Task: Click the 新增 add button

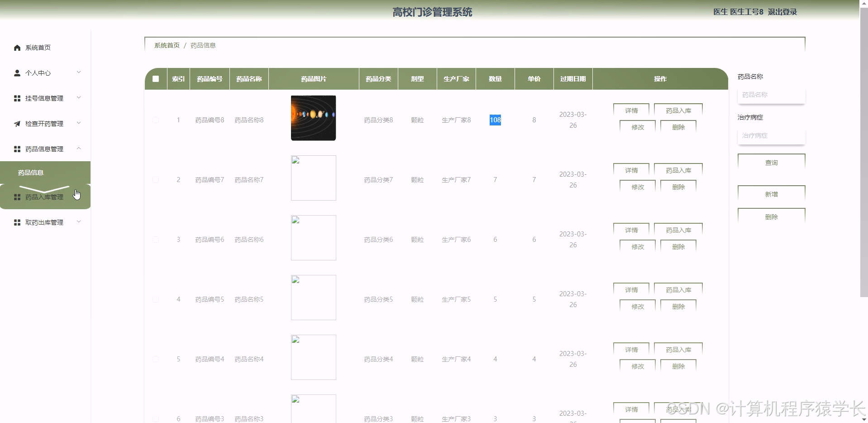Action: (x=772, y=194)
